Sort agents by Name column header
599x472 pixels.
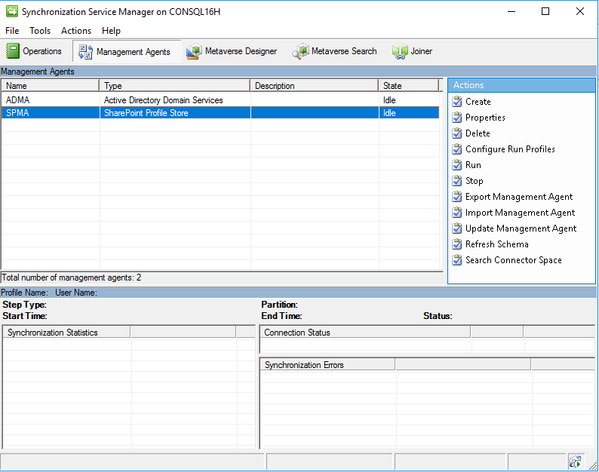[x=50, y=86]
